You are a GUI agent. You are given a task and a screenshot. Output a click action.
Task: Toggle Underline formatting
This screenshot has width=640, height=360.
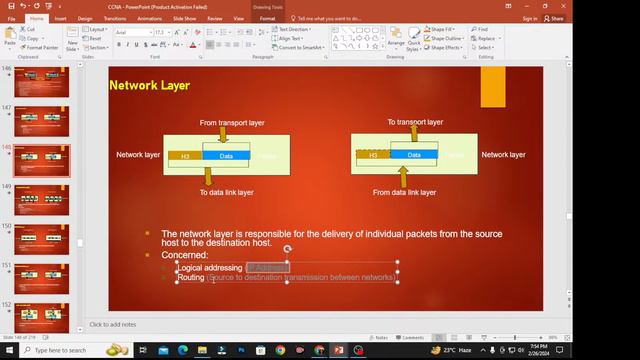pyautogui.click(x=136, y=44)
